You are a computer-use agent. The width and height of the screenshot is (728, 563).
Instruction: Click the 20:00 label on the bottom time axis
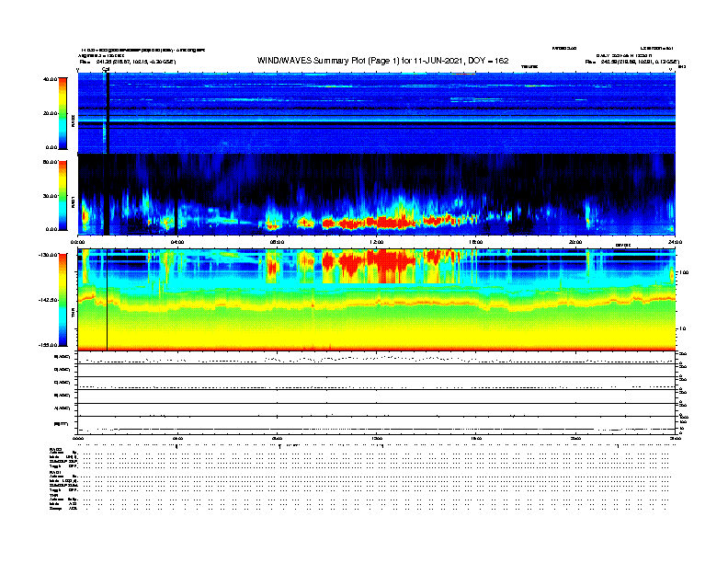pos(575,438)
